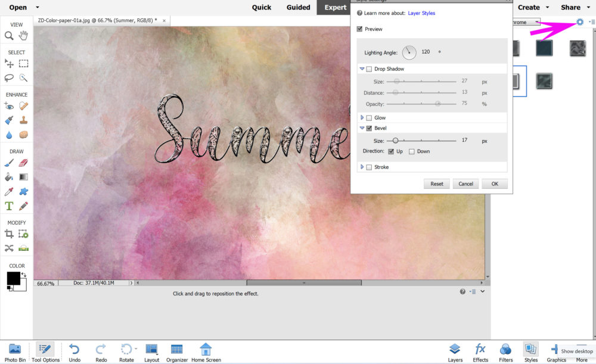Collapse the tool options panel chevron

tap(482, 291)
